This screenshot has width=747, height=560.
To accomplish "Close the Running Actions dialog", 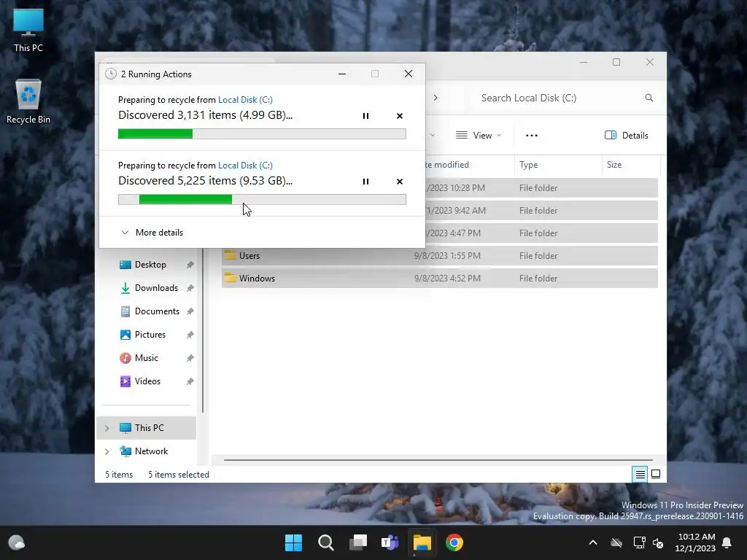I will [x=409, y=74].
